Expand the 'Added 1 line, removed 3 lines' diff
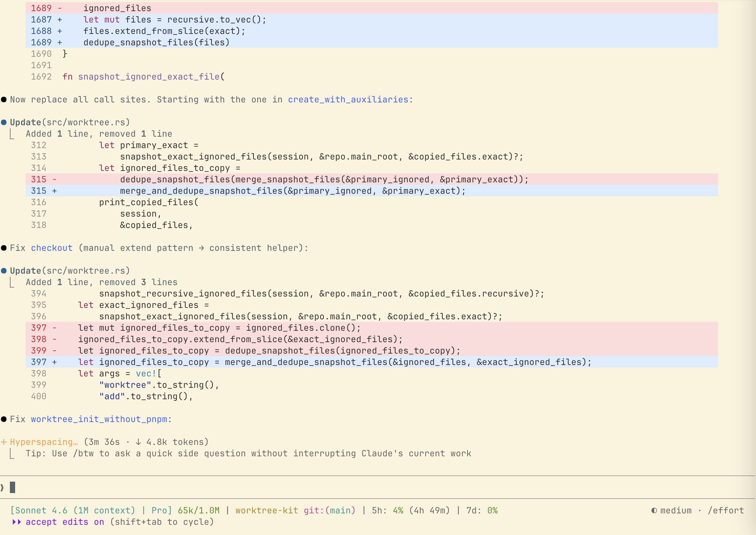 [102, 282]
